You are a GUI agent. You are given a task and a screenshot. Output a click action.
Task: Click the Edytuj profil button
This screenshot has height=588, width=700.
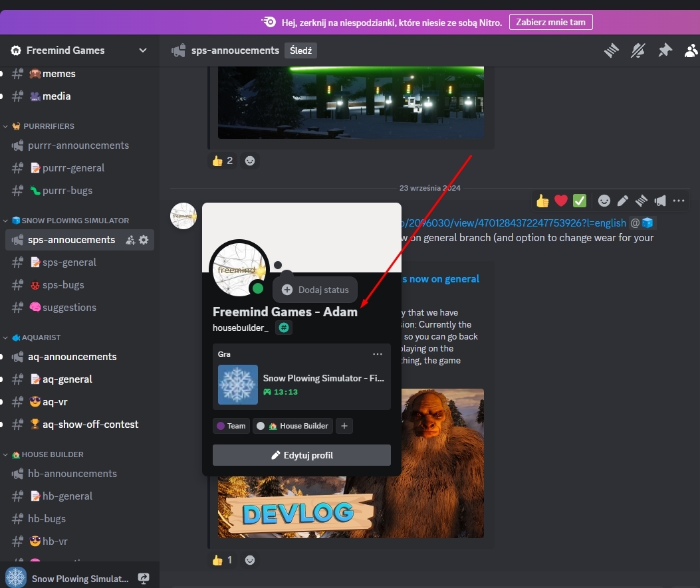click(301, 455)
